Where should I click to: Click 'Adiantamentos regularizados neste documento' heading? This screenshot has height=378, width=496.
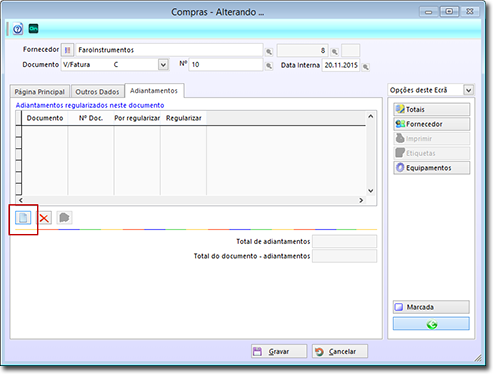pyautogui.click(x=90, y=105)
